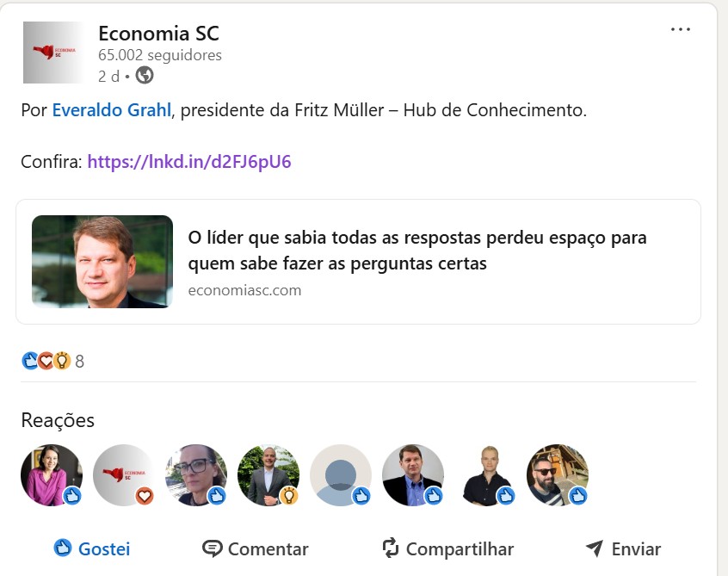Image resolution: width=728 pixels, height=576 pixels.
Task: View the suited man with lightbulb reaction
Action: pyautogui.click(x=268, y=475)
